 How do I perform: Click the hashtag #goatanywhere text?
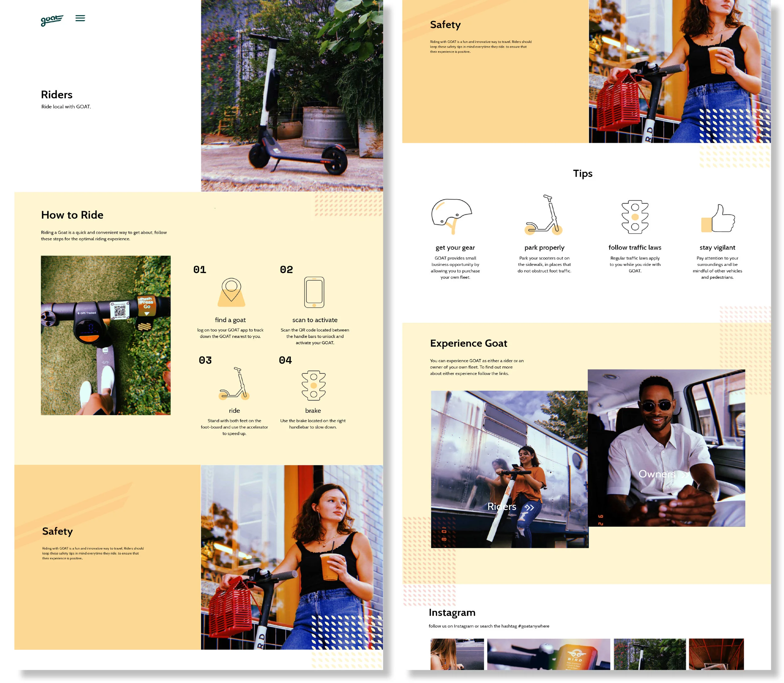tap(534, 626)
